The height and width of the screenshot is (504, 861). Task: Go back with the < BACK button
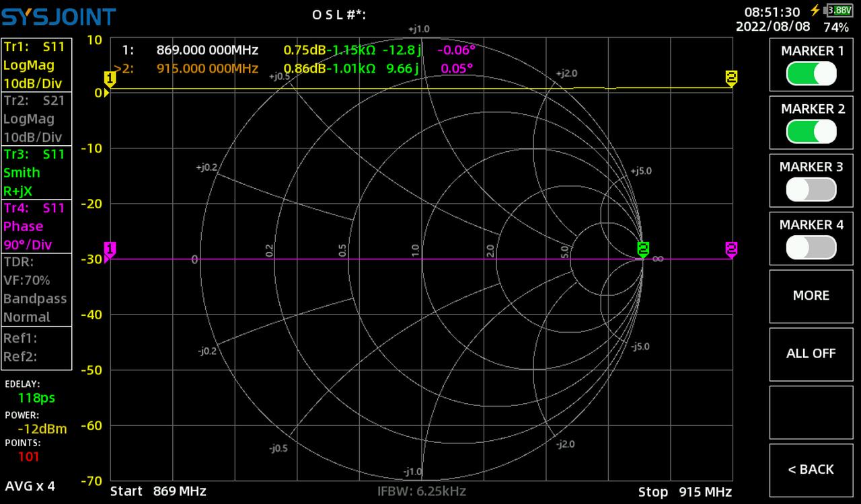[x=811, y=469]
